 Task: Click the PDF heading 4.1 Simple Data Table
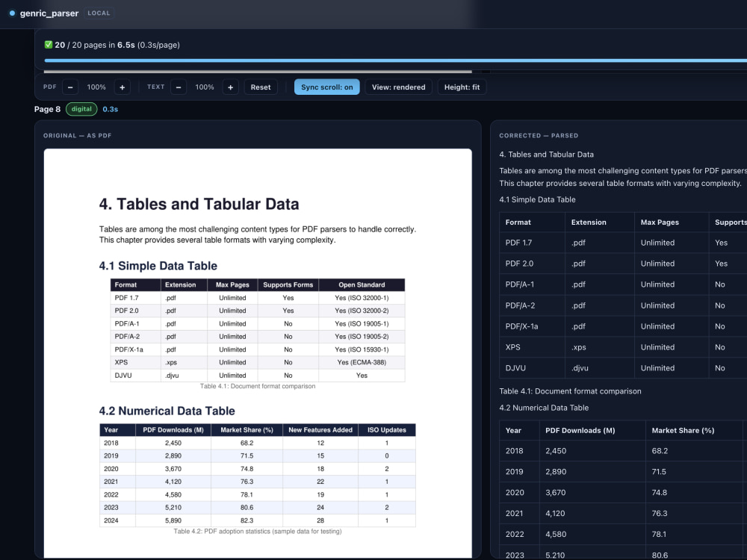coord(158,266)
